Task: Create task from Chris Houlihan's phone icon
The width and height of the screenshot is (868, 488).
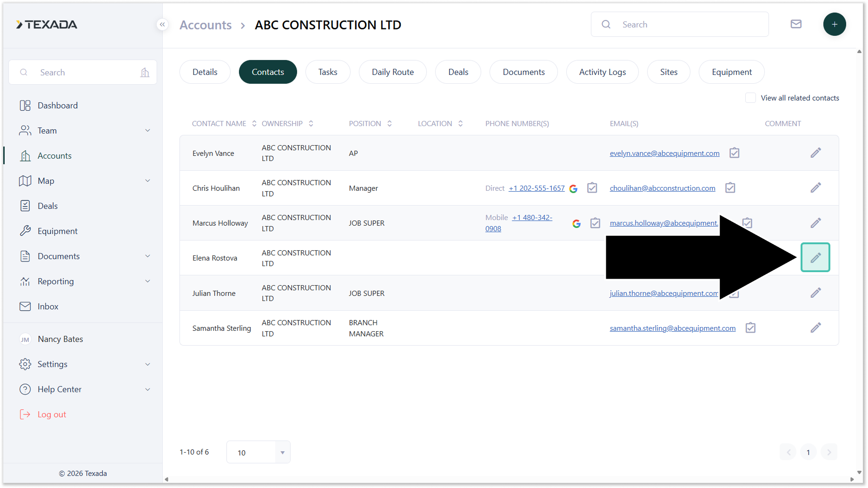Action: (592, 187)
